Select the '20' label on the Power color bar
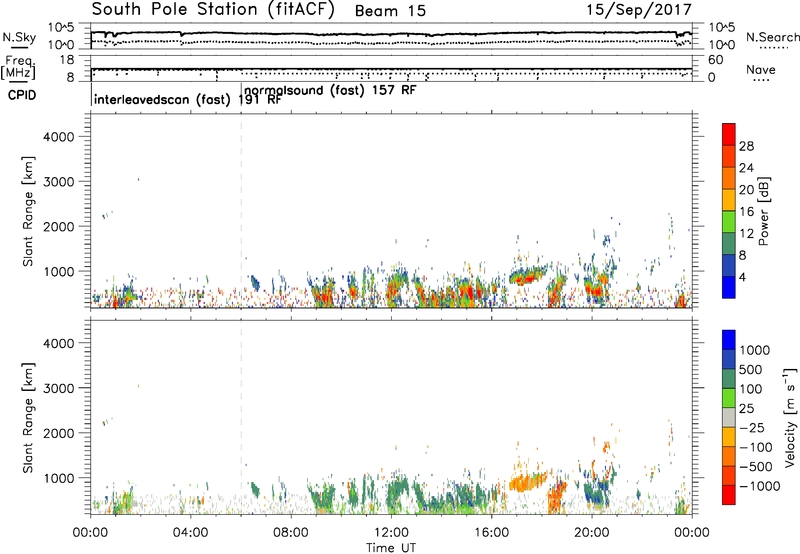This screenshot has width=800, height=554. pyautogui.click(x=746, y=190)
